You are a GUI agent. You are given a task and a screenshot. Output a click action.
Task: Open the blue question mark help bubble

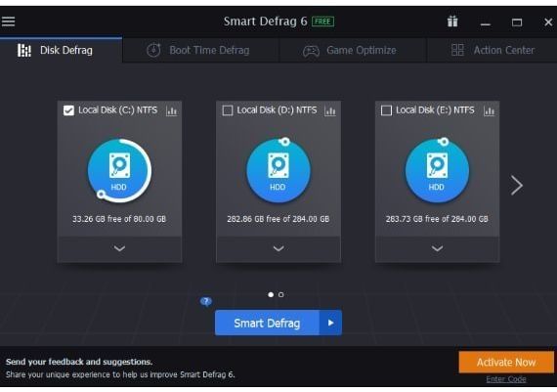(206, 302)
